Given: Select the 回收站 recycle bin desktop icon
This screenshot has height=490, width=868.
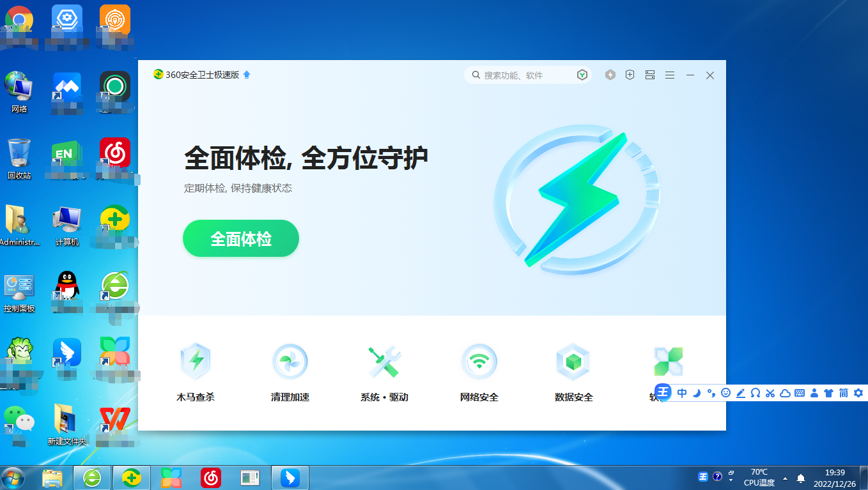Looking at the screenshot, I should click(x=19, y=158).
